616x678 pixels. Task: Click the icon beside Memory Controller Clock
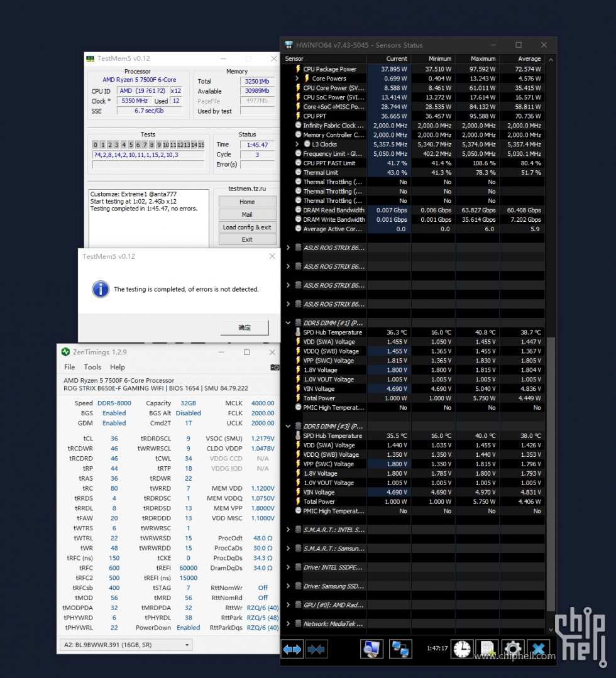coord(298,135)
